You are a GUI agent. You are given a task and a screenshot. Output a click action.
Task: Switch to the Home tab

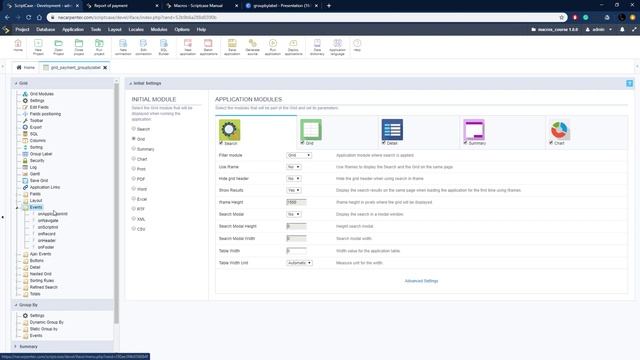tap(25, 67)
